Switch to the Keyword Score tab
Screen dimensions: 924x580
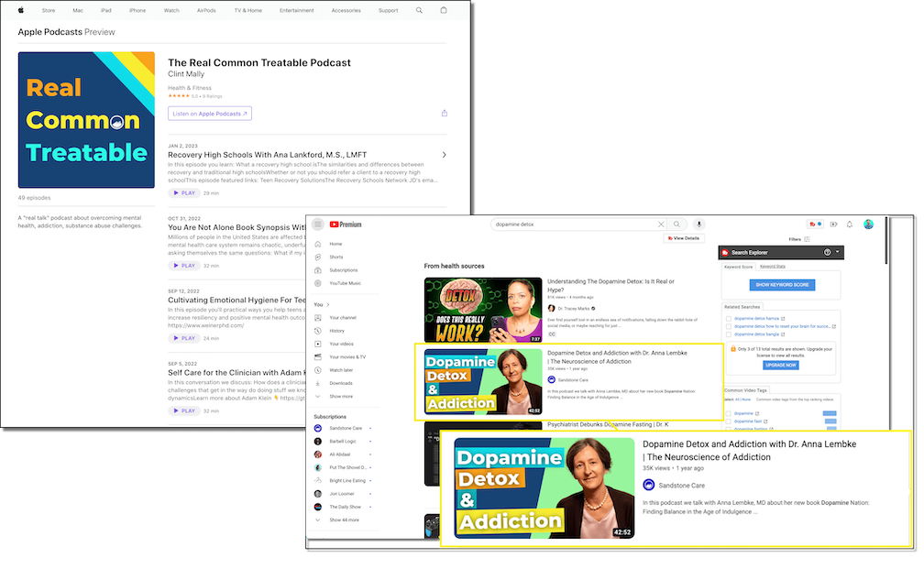pyautogui.click(x=739, y=267)
